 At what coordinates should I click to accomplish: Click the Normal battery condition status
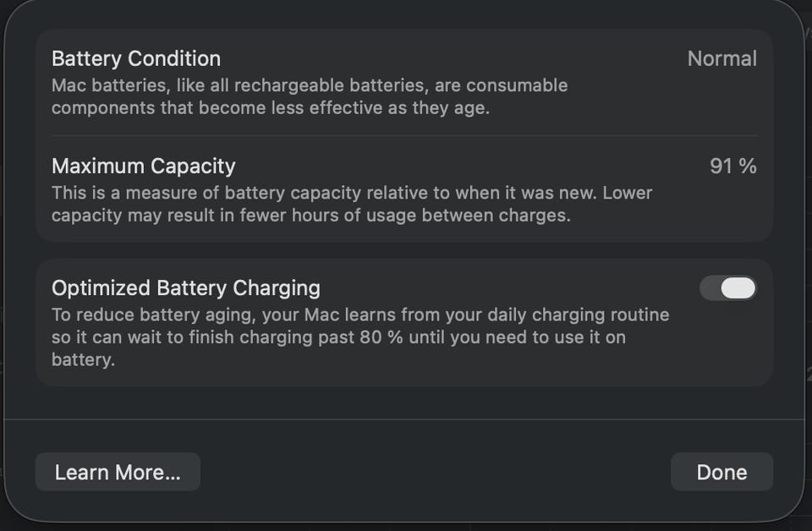tap(721, 58)
